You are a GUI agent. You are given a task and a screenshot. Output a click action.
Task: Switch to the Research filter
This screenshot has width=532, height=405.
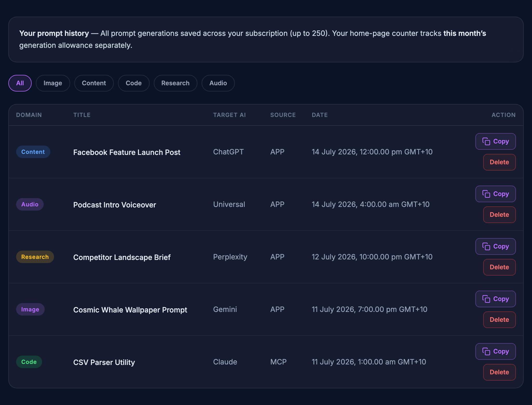pos(175,83)
